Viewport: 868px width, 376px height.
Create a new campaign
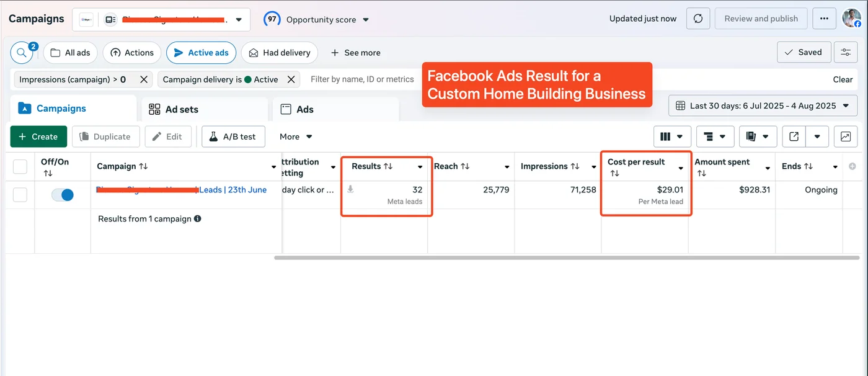click(38, 137)
